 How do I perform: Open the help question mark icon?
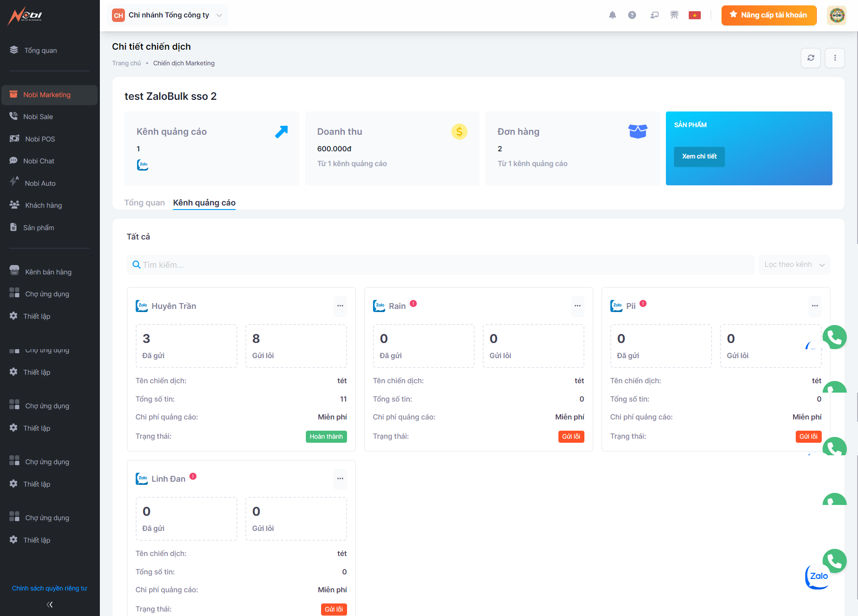coord(632,15)
